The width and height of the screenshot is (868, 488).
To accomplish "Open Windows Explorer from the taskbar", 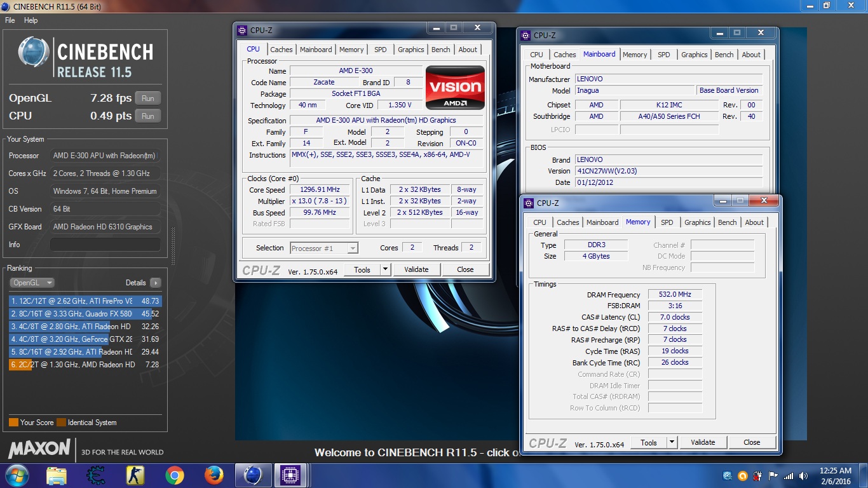I will (x=57, y=475).
